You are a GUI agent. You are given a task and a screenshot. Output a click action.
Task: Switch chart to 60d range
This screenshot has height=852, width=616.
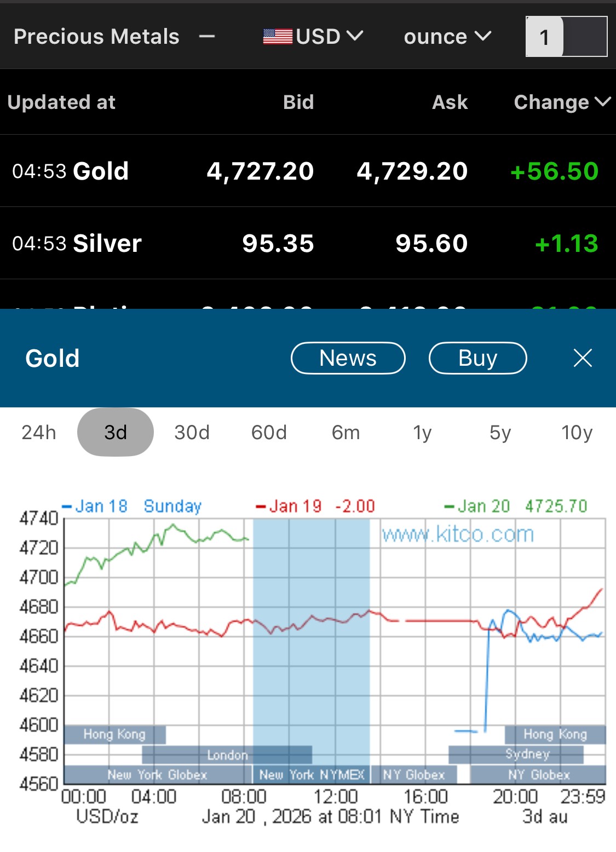[269, 433]
